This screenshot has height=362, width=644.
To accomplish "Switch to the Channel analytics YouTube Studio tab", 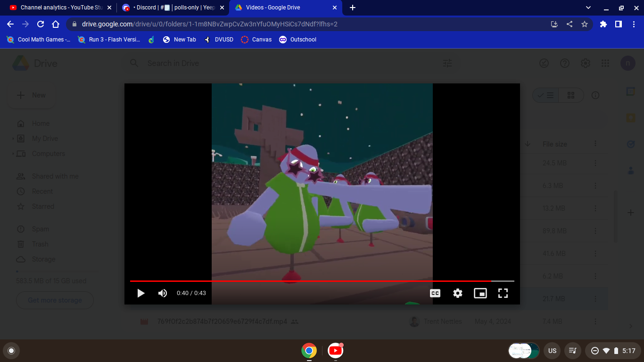I will click(60, 8).
